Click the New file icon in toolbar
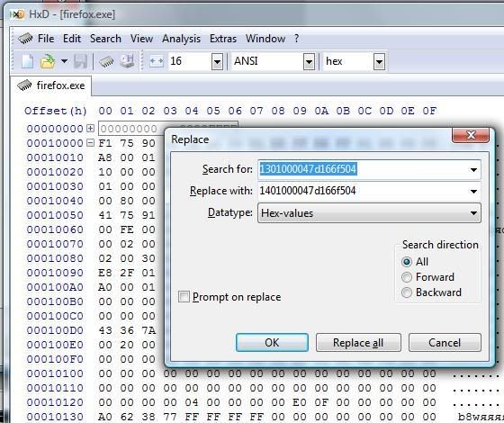 27,61
